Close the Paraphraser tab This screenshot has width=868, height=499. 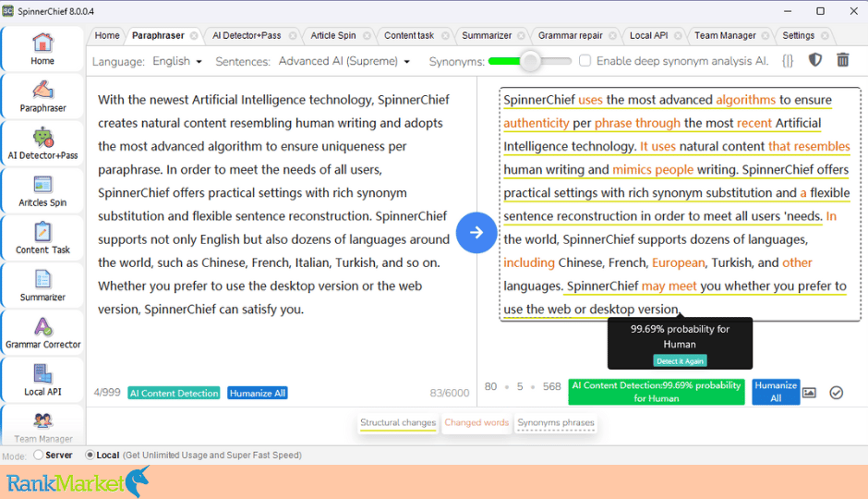[194, 35]
